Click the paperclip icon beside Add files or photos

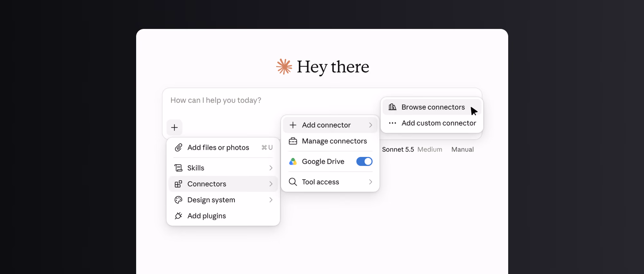(178, 148)
